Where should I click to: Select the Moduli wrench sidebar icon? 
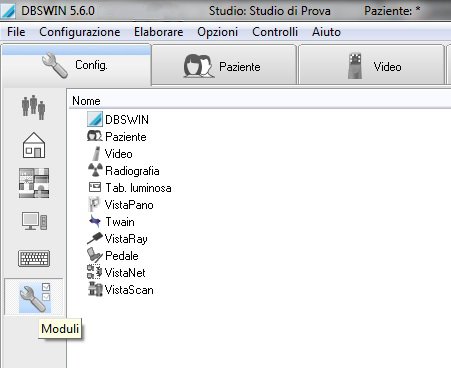34,297
